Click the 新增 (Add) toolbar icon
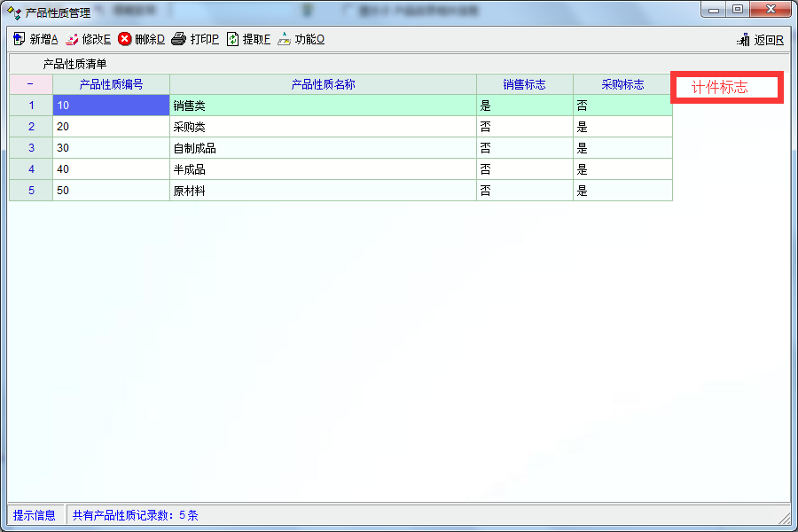 tap(20, 39)
